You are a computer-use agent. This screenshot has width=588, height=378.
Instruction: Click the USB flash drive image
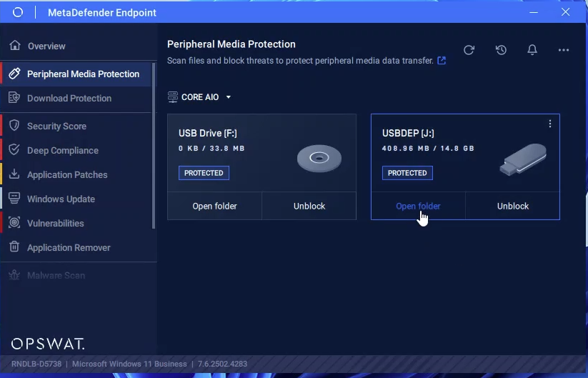(523, 159)
